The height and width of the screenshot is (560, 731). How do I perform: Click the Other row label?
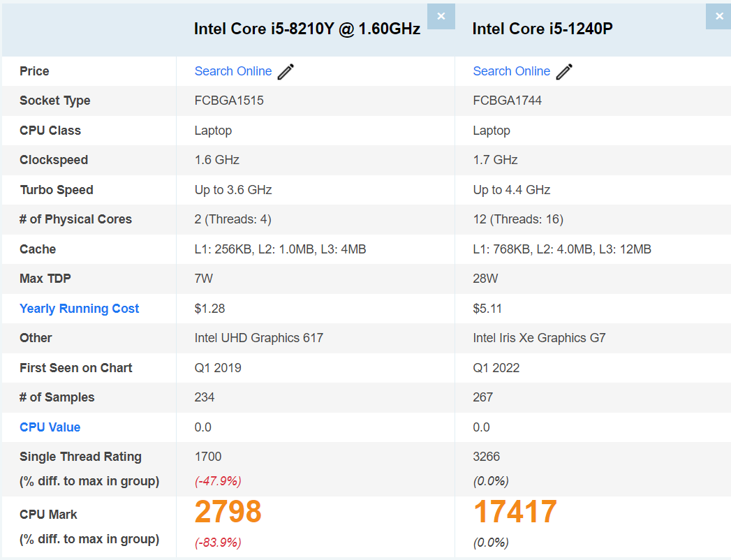tap(36, 338)
